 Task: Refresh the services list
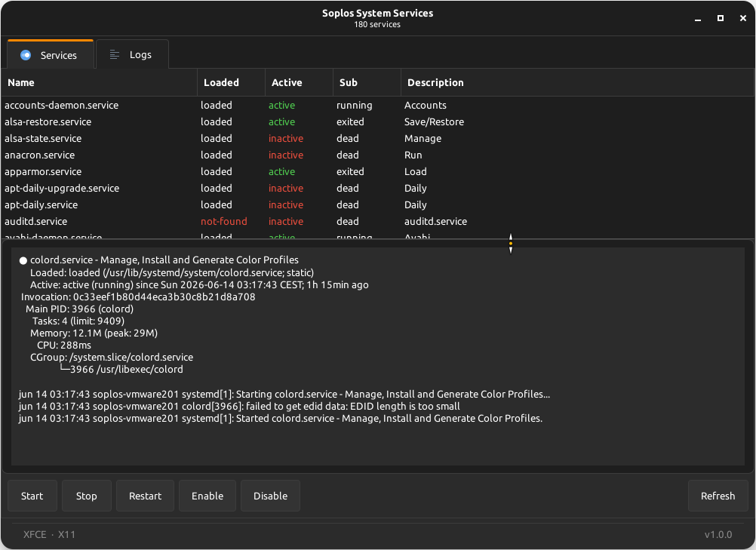click(718, 496)
